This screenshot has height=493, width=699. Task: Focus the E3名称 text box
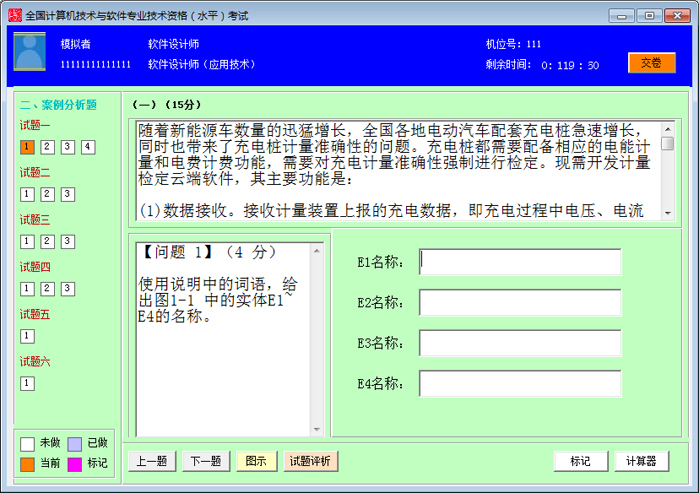(x=520, y=343)
